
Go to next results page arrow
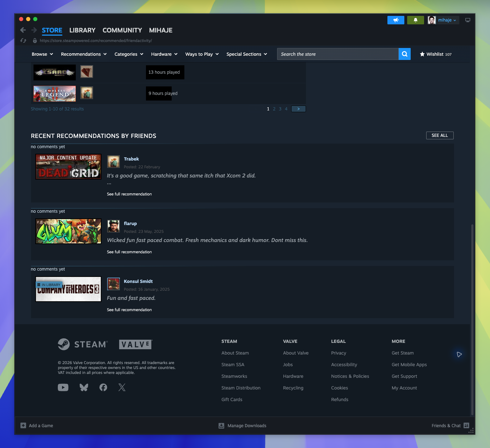click(299, 109)
